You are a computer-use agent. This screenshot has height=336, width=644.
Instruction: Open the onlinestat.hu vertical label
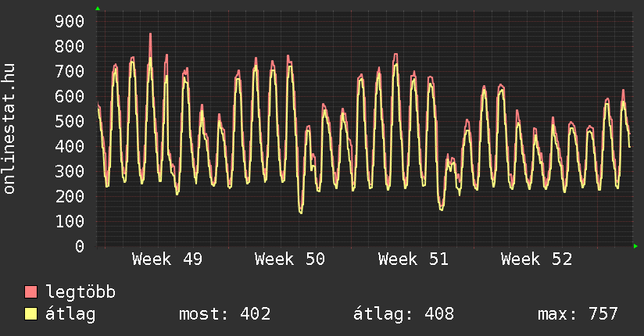click(x=9, y=129)
